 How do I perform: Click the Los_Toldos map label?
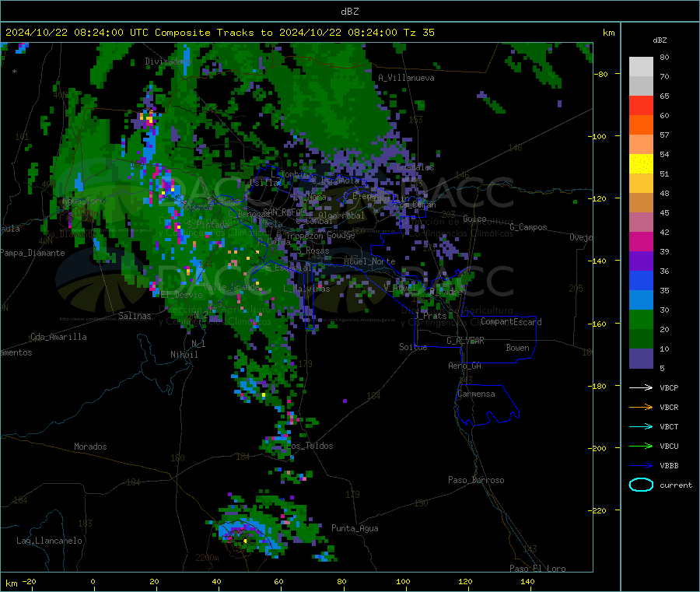pos(310,446)
